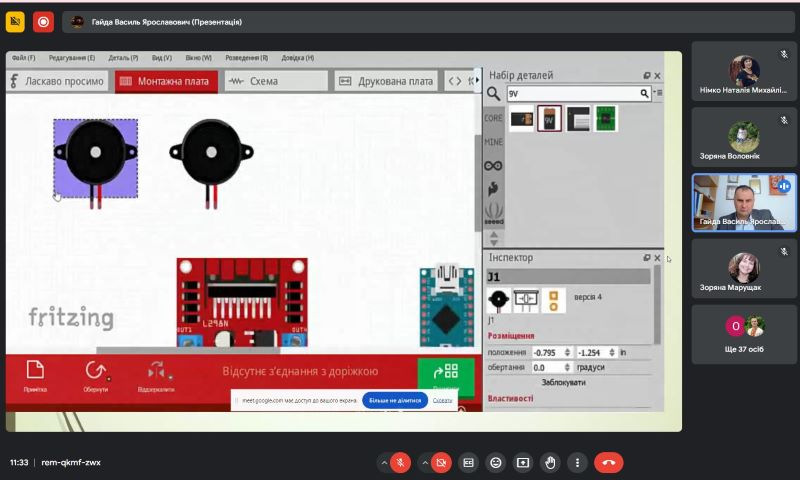
Task: Select the blue Arduino Nano board
Action: 446,305
